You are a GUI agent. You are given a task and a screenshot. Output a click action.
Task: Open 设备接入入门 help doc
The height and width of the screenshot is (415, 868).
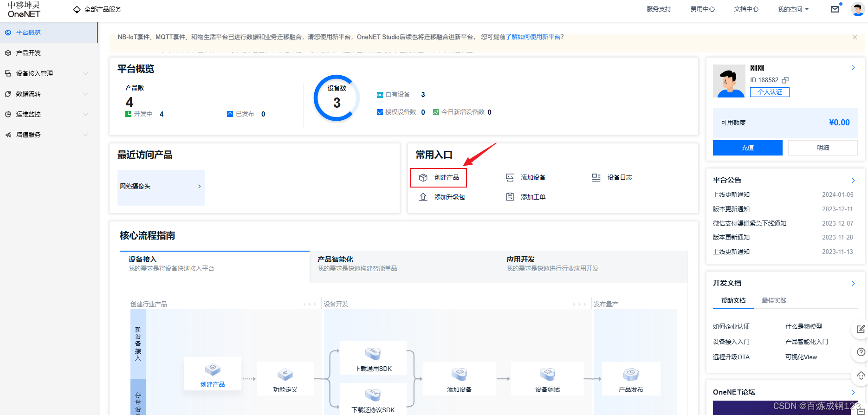point(731,342)
